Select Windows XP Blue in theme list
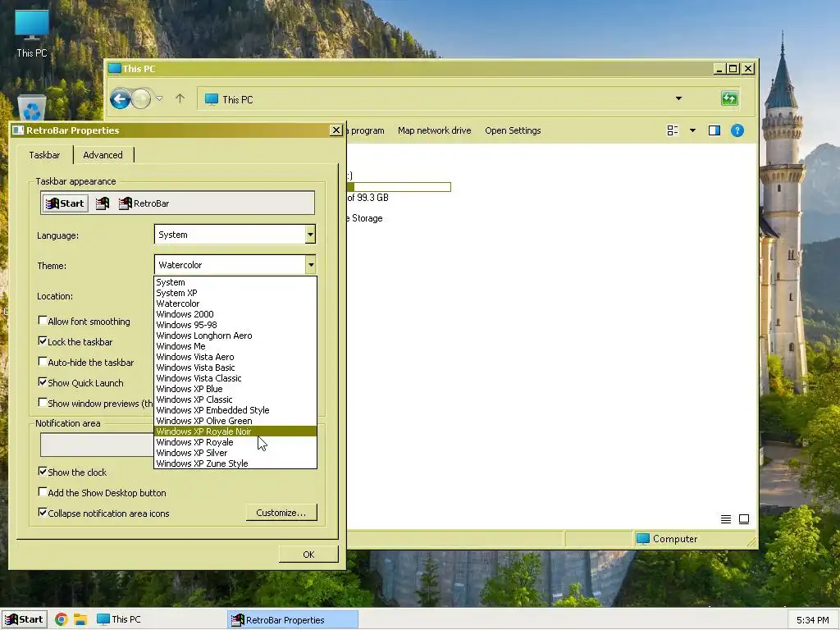Image resolution: width=840 pixels, height=630 pixels. point(235,389)
